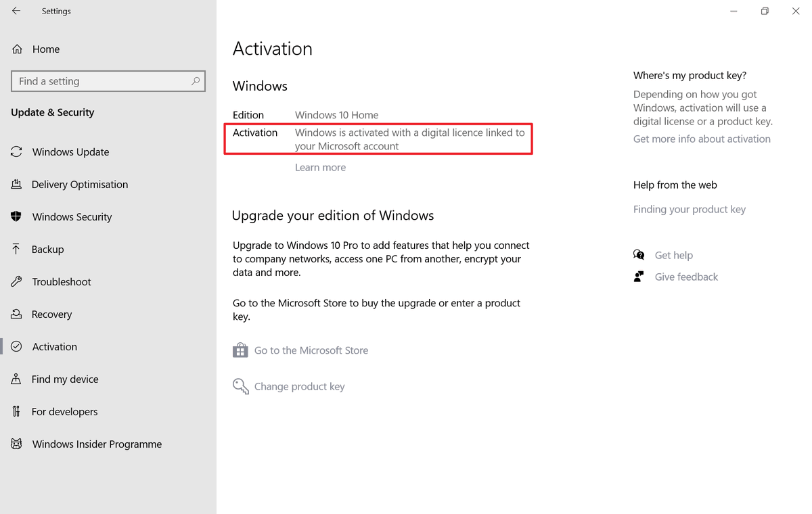
Task: Click the Backup upload arrow icon
Action: [16, 249]
